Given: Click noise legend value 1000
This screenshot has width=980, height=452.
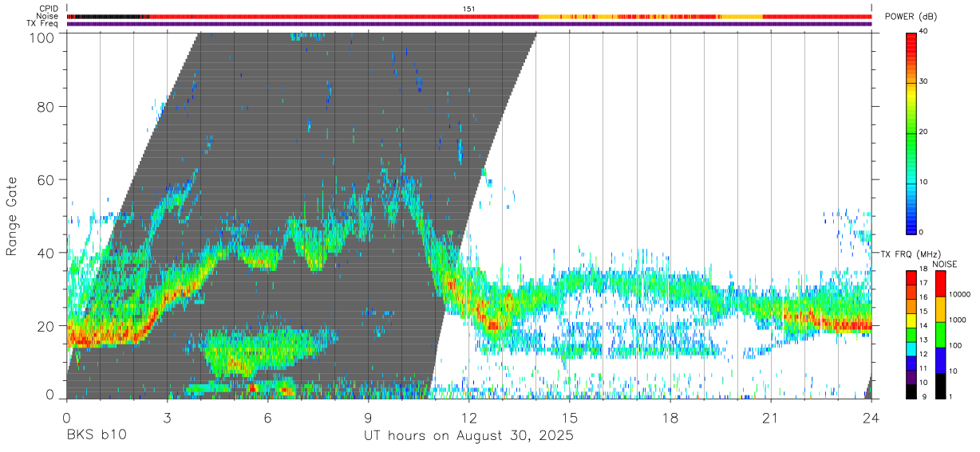Looking at the screenshot, I should pyautogui.click(x=956, y=320).
